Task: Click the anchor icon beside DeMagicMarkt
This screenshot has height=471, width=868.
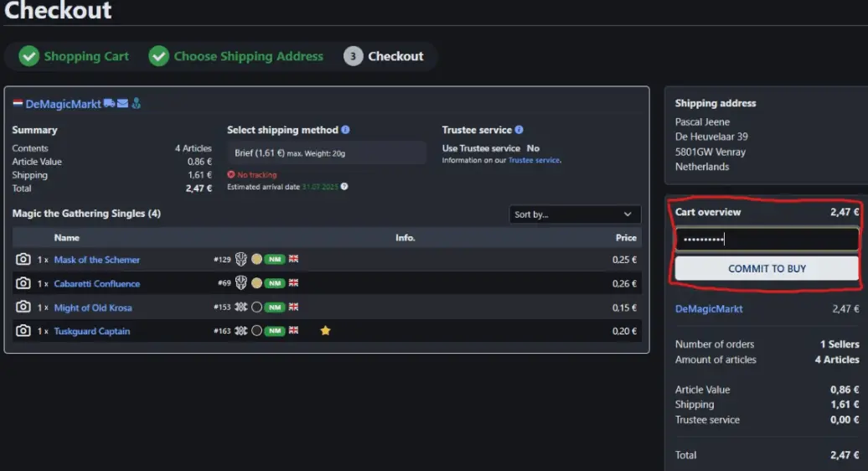Action: coord(136,104)
